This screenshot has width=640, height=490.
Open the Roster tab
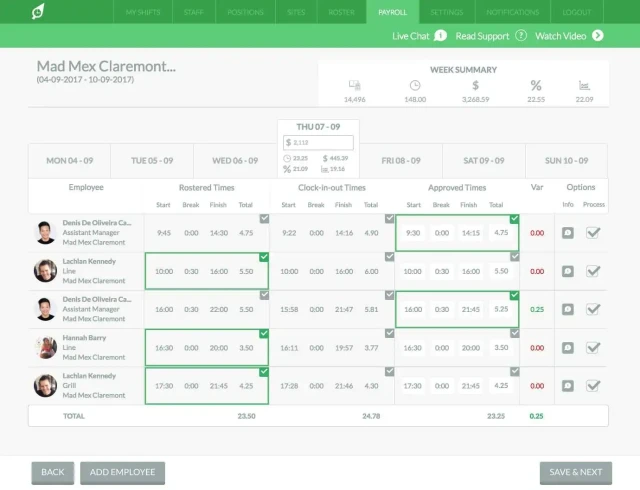pyautogui.click(x=342, y=12)
